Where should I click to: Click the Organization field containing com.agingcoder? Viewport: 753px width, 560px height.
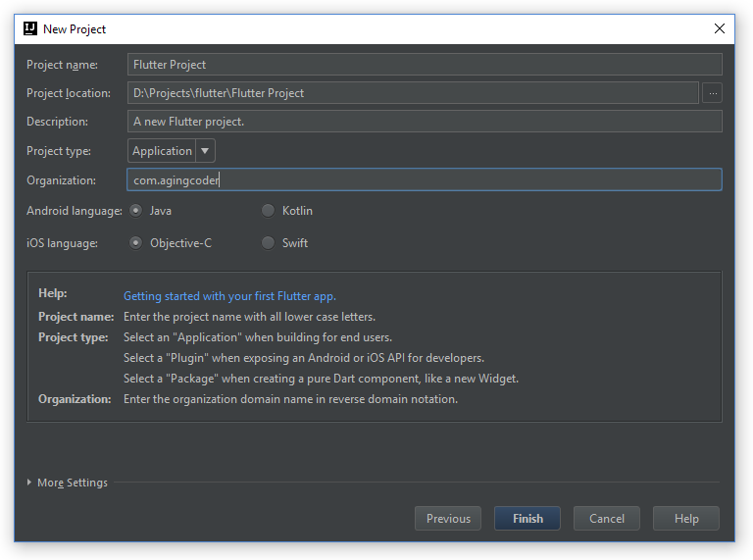[x=425, y=180]
